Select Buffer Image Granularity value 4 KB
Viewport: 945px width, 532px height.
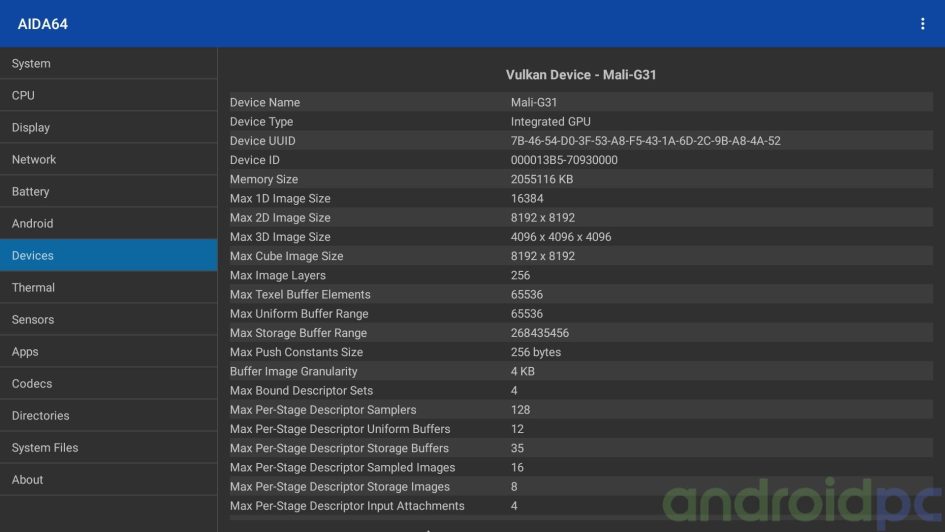tap(523, 372)
